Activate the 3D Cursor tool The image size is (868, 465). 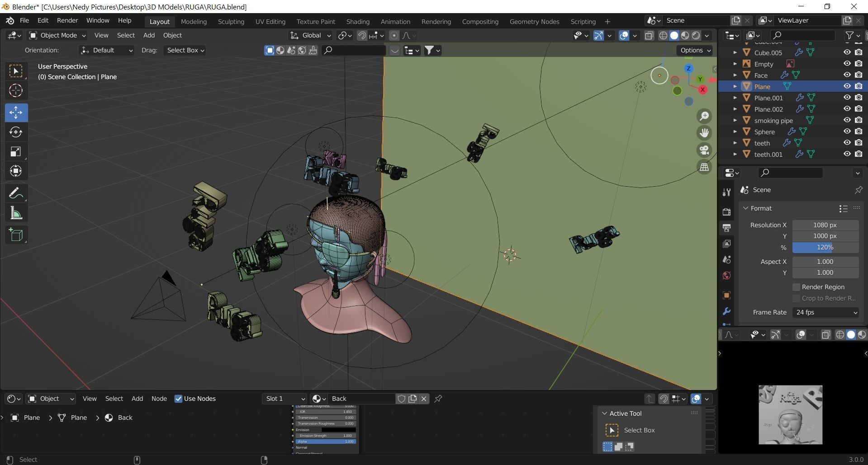[16, 90]
